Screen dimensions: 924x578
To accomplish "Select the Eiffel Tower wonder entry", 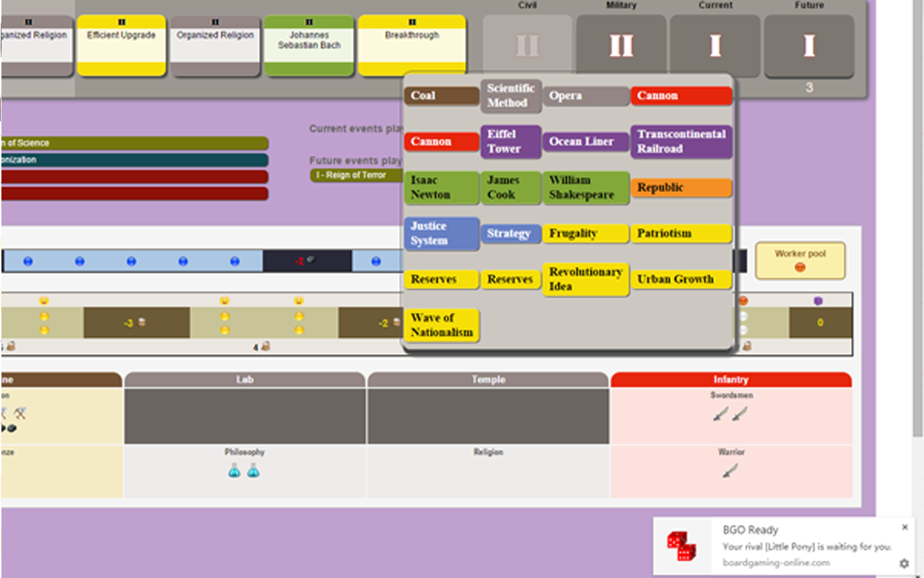I will point(511,142).
